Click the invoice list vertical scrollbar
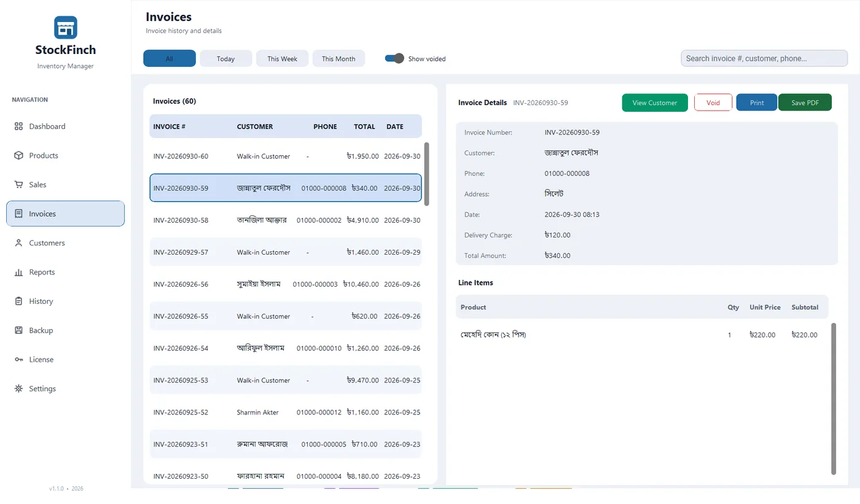Viewport: 860px width, 504px height. pos(427,174)
